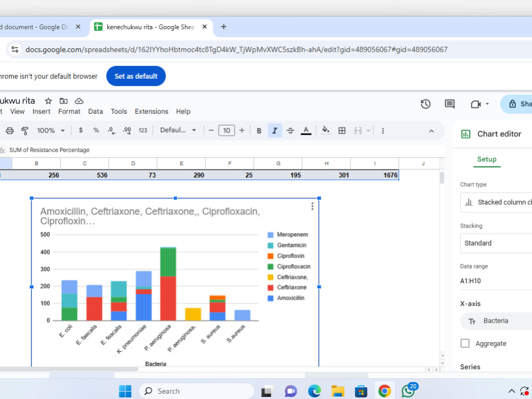This screenshot has width=532, height=399.
Task: Click the URL address bar
Action: [x=237, y=49]
